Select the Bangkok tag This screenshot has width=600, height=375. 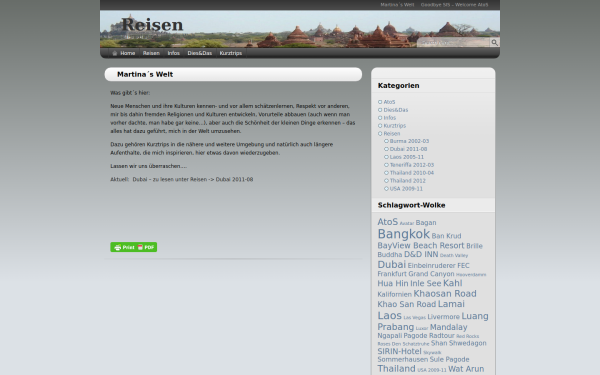coord(404,234)
